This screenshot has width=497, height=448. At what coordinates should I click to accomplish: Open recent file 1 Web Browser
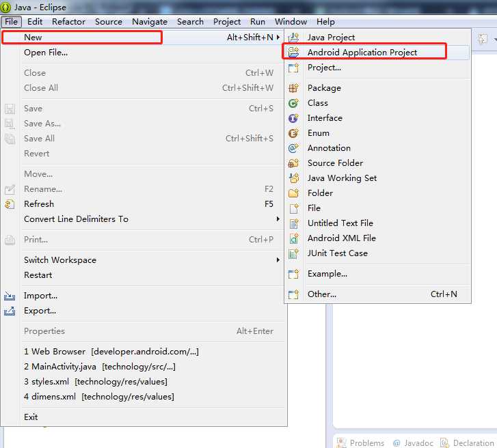(144, 352)
